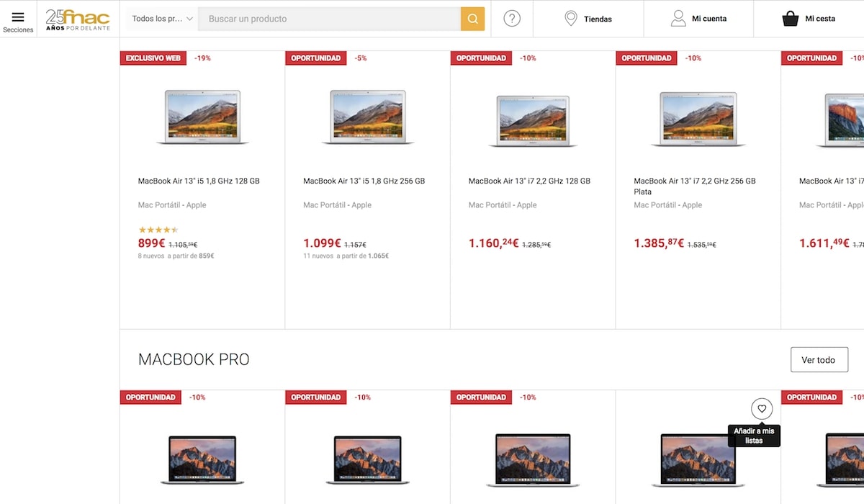Click '8 nuevos a partir de 859€' offer
Image resolution: width=864 pixels, height=504 pixels.
tap(176, 256)
